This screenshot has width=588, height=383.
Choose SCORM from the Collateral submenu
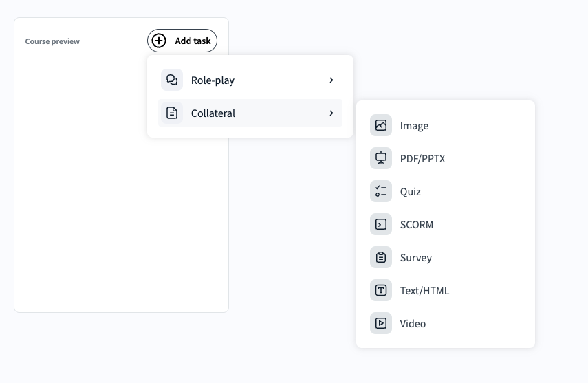tap(417, 224)
